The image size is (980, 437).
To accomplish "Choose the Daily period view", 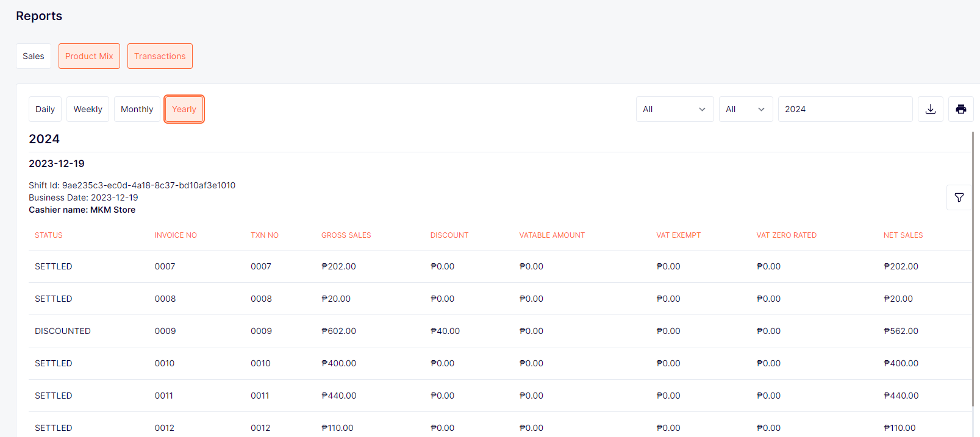I will point(45,109).
